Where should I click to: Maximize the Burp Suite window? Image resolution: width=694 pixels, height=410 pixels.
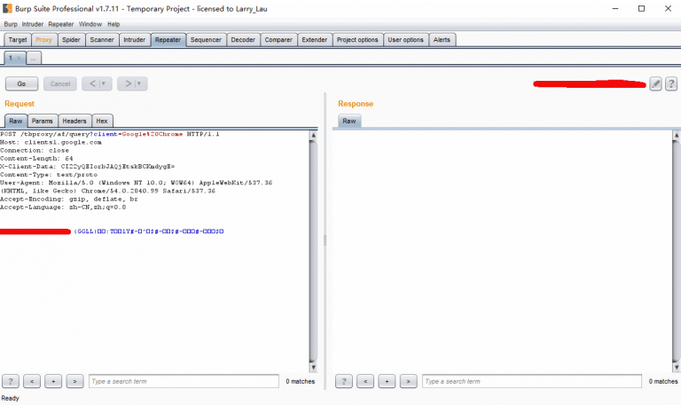coord(641,8)
